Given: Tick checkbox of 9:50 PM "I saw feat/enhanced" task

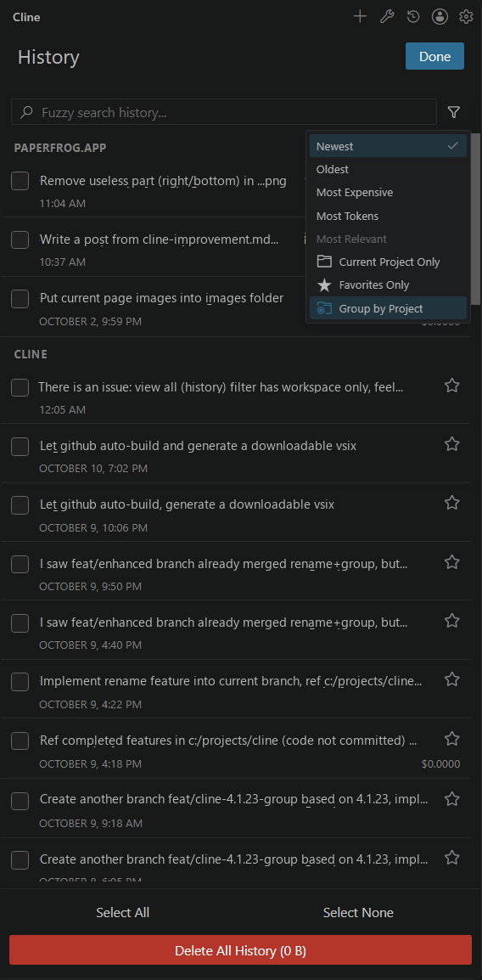Looking at the screenshot, I should [x=20, y=564].
